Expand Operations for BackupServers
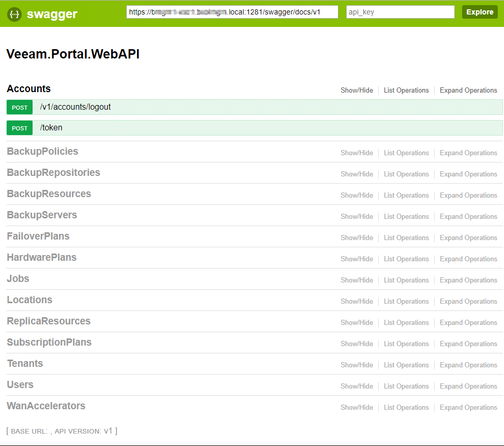504x446 pixels. (468, 217)
